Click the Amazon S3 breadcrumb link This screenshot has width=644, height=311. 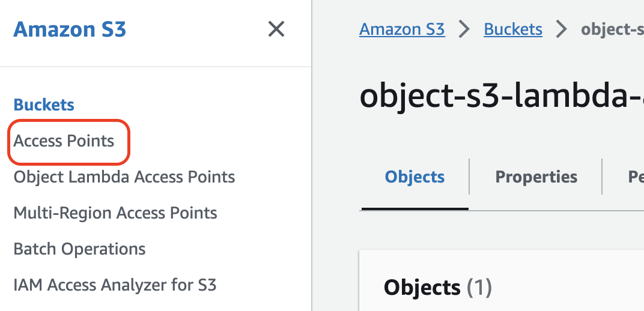[x=402, y=29]
